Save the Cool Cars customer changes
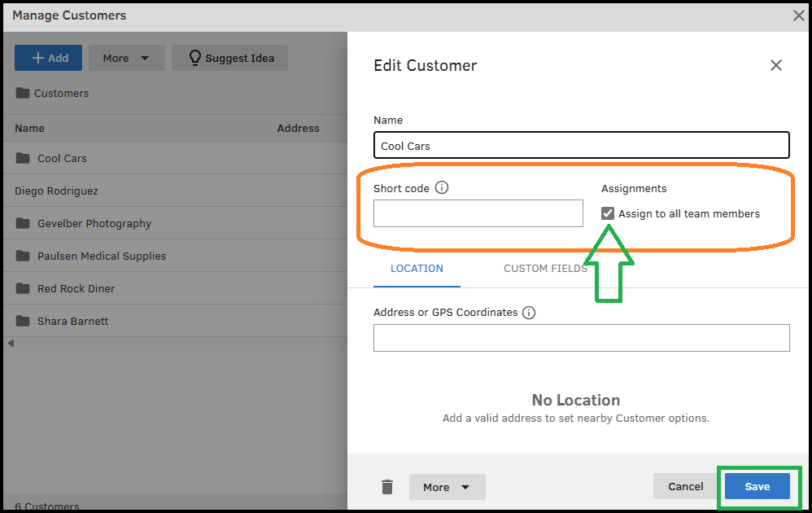 (758, 486)
